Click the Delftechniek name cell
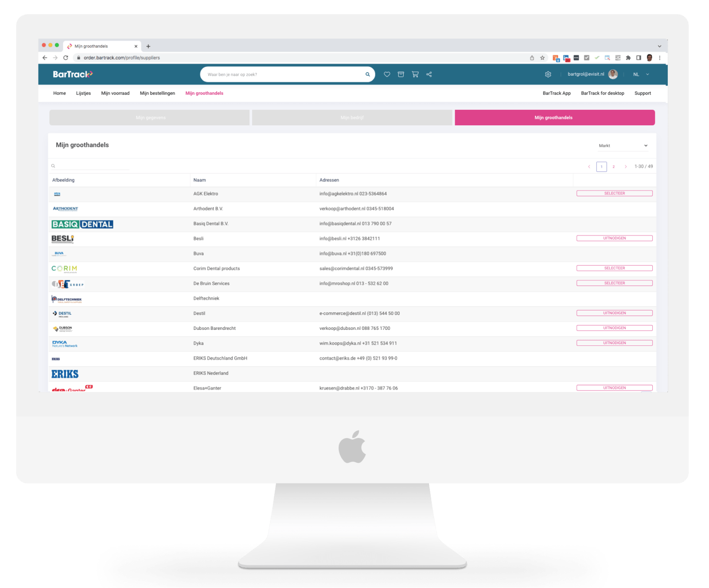The image size is (709, 588). (x=206, y=298)
